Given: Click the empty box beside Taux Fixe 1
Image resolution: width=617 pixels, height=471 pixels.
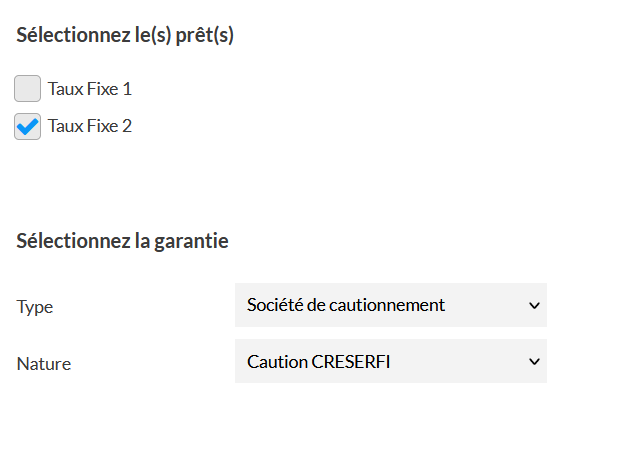Looking at the screenshot, I should click(x=28, y=89).
